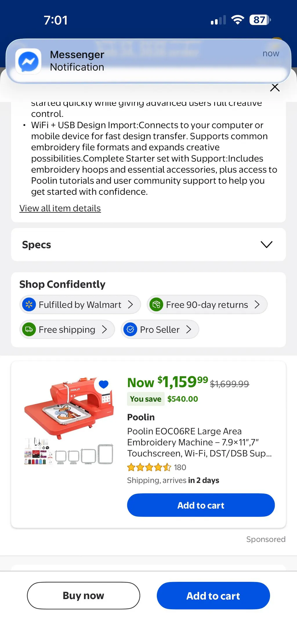Toggle the heart favorite on Poolin machine
Viewport: 297px width, 644px height.
point(104,384)
